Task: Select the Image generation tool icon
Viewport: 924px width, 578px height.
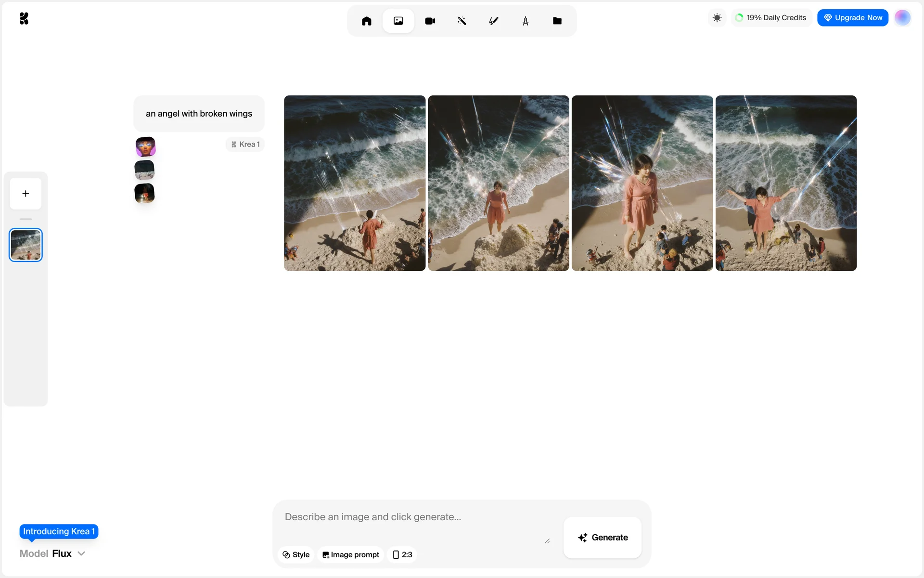Action: tap(398, 21)
